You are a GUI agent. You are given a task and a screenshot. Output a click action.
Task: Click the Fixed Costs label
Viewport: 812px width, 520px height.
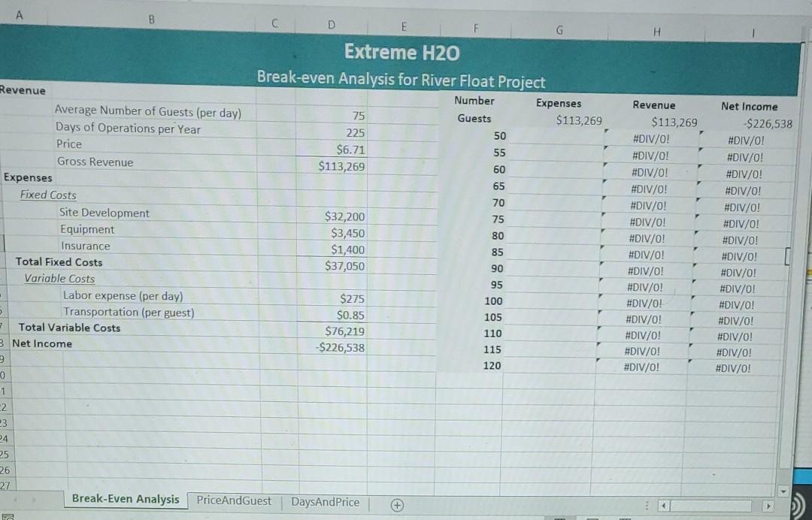(x=48, y=195)
